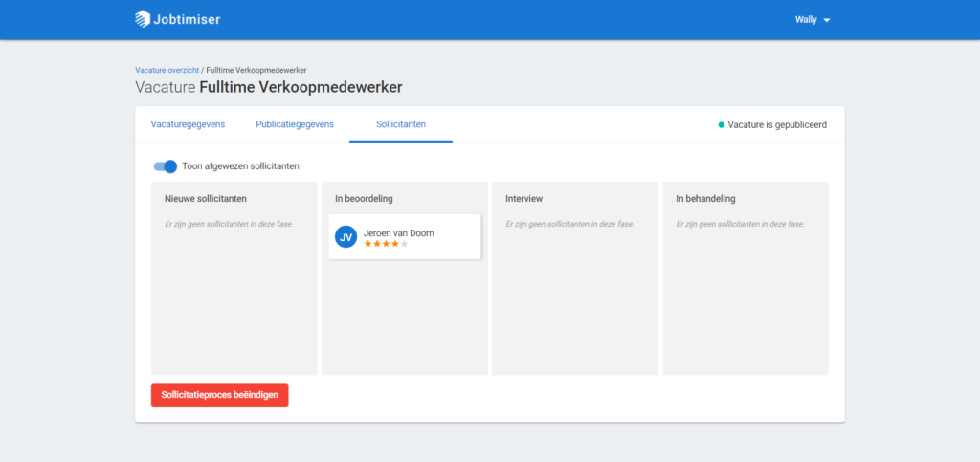
Task: Set rating to two stars
Action: pos(377,244)
